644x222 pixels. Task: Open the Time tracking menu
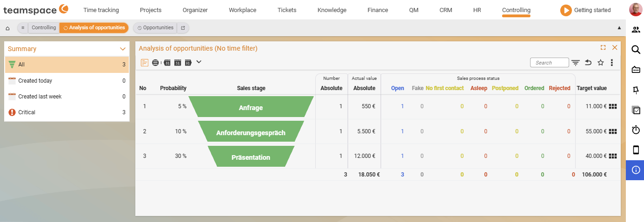(101, 10)
